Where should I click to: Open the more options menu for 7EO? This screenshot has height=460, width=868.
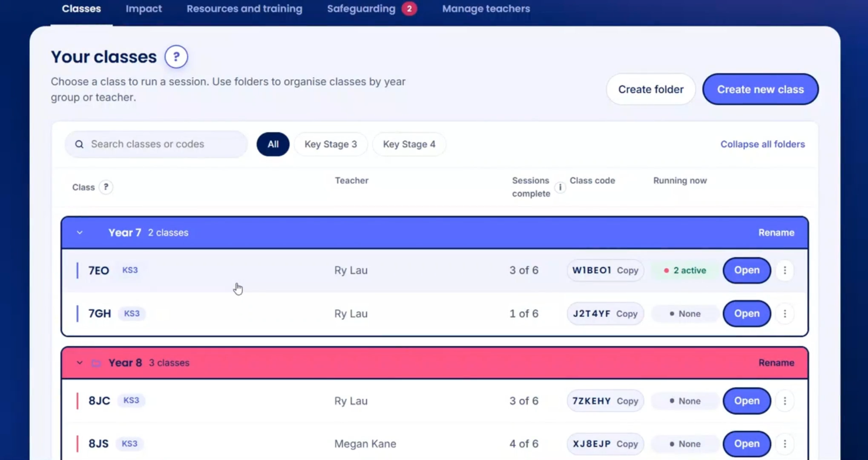click(784, 270)
